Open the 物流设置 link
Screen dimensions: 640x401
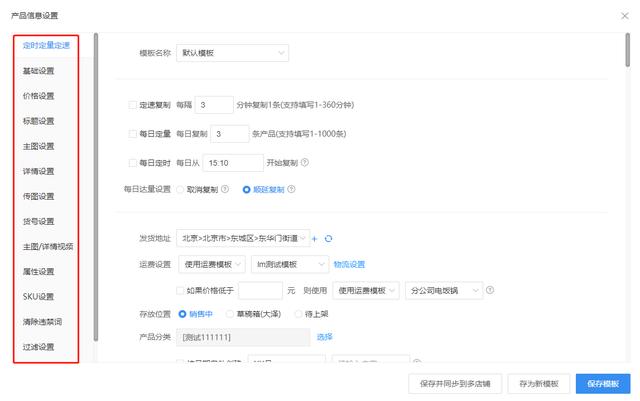pyautogui.click(x=349, y=264)
